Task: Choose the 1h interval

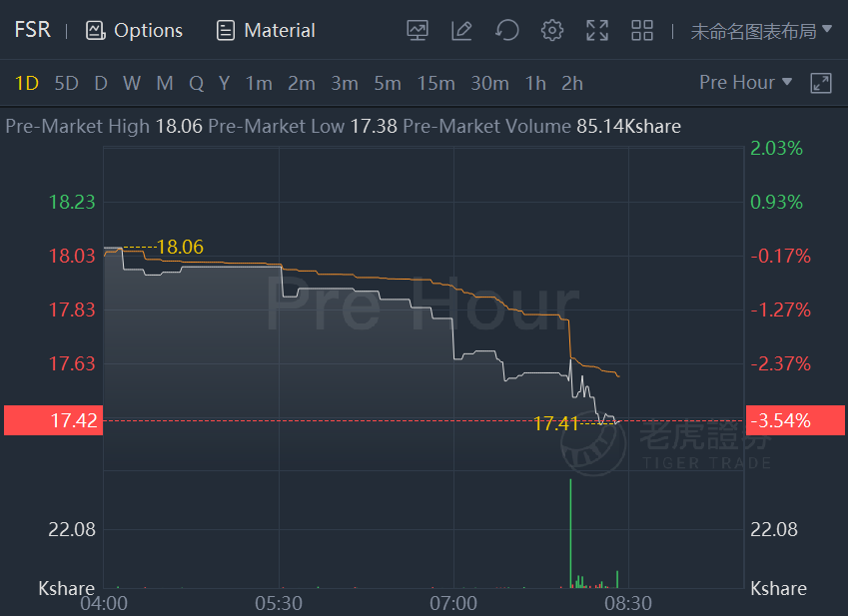Action: coord(535,83)
